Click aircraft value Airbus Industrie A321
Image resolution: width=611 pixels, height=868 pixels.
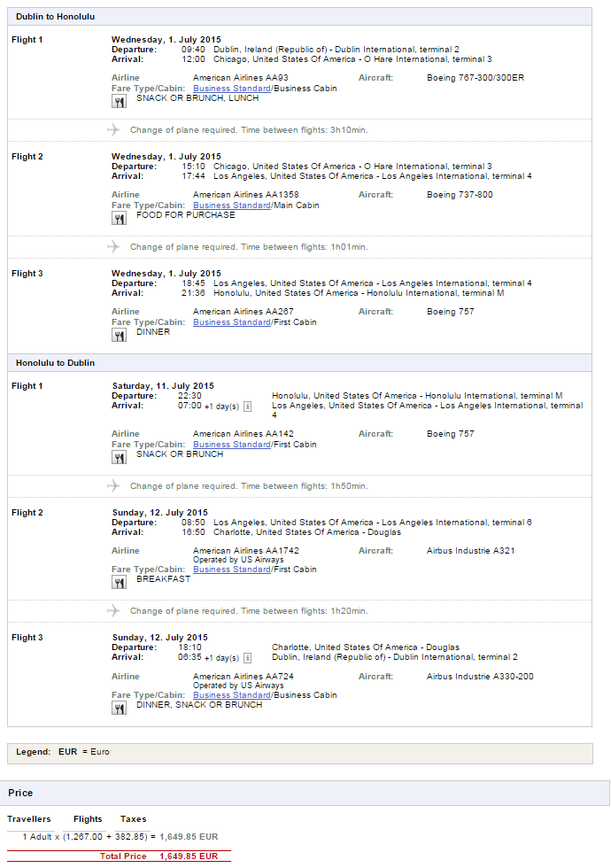tap(471, 550)
